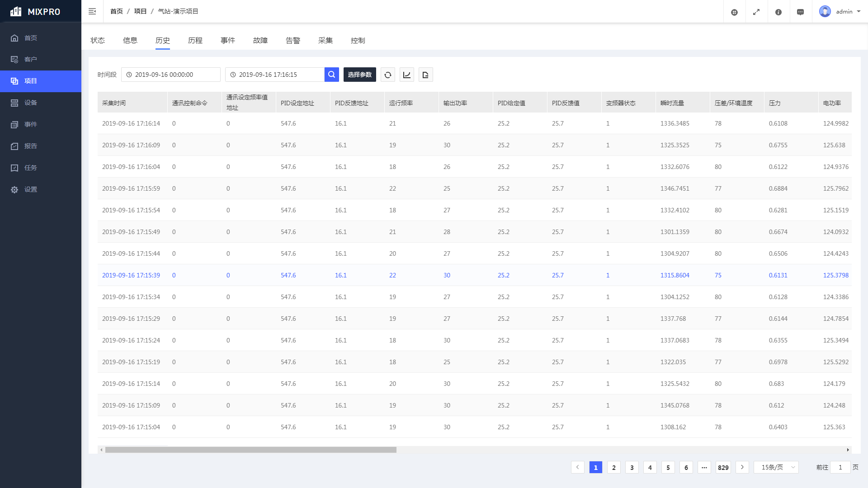Click the blue search magnifier button
868x488 pixels.
pos(331,75)
